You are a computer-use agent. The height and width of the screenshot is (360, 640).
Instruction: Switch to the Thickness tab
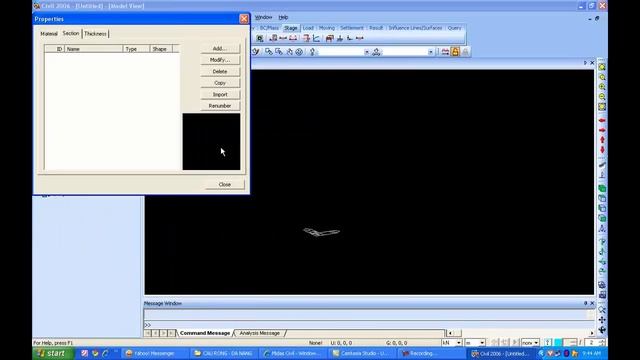[x=95, y=34]
